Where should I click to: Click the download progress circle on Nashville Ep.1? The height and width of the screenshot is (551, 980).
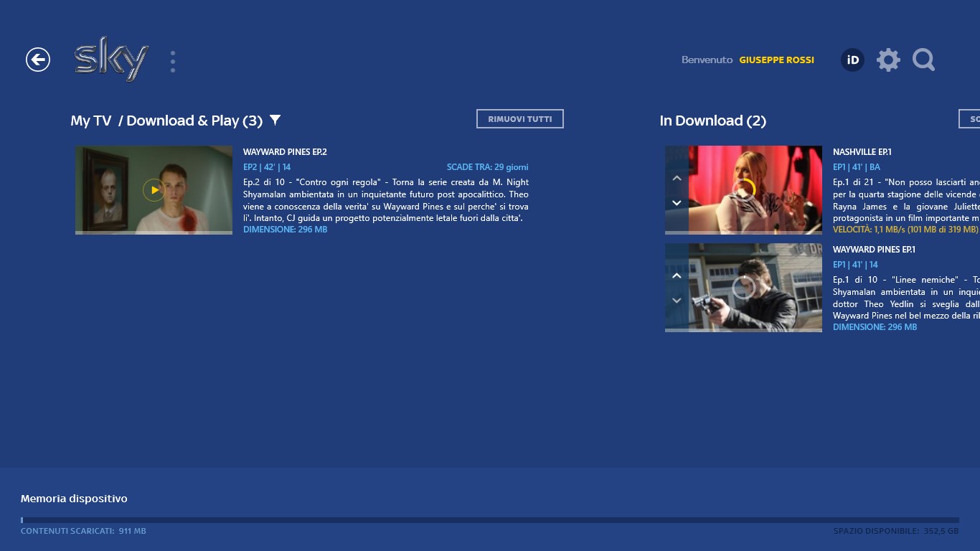[x=743, y=190]
